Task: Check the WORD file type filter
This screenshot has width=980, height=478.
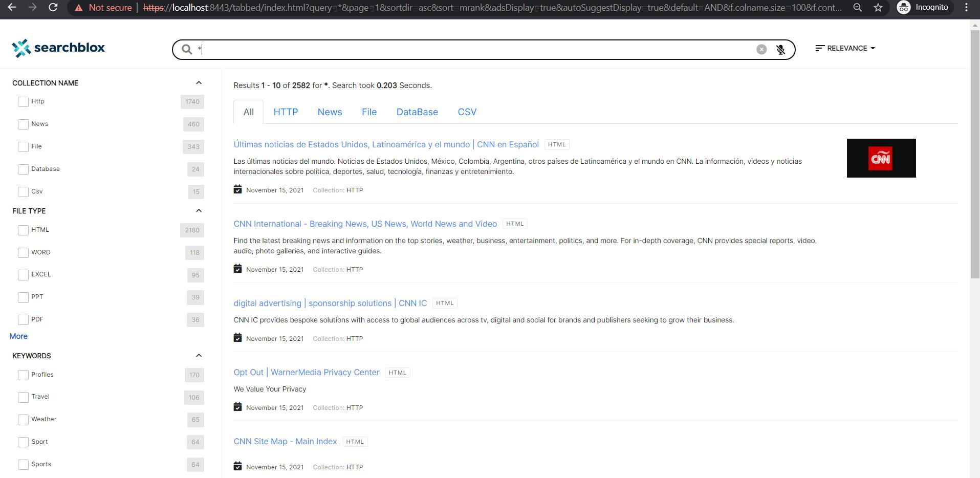Action: pyautogui.click(x=23, y=253)
